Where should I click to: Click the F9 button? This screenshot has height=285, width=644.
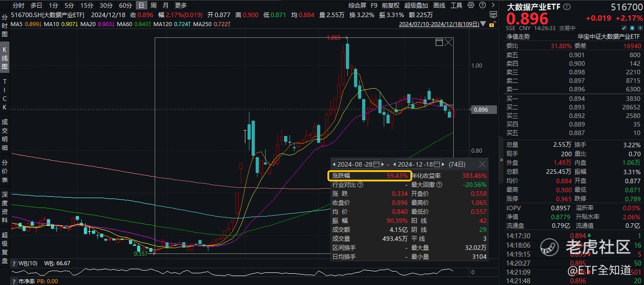pos(374,5)
